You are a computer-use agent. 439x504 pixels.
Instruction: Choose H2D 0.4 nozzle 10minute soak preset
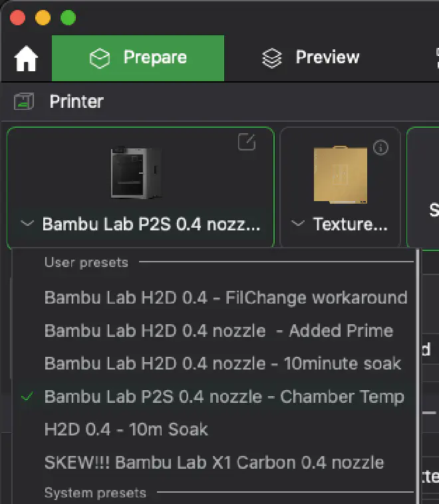click(222, 364)
